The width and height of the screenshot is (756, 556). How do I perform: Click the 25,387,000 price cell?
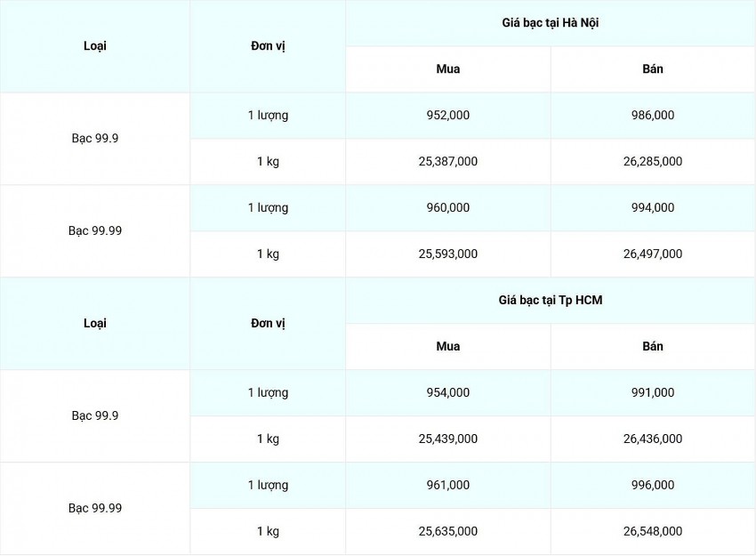448,162
